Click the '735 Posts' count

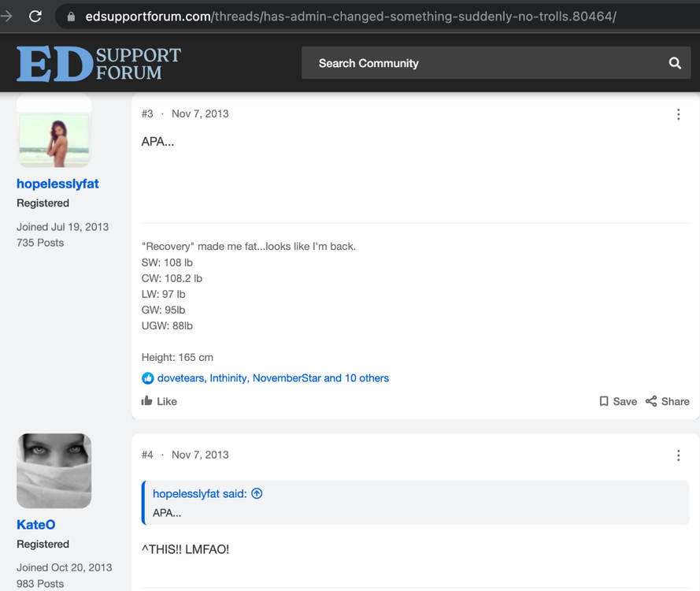[40, 243]
